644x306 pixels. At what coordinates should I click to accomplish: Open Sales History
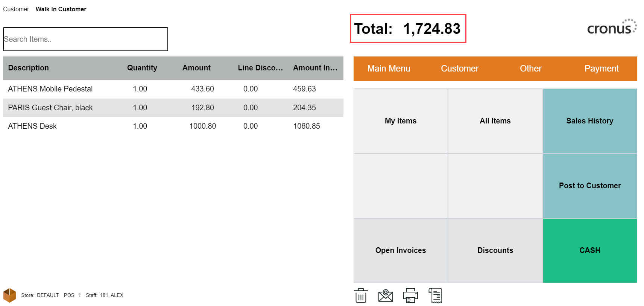[x=589, y=121]
